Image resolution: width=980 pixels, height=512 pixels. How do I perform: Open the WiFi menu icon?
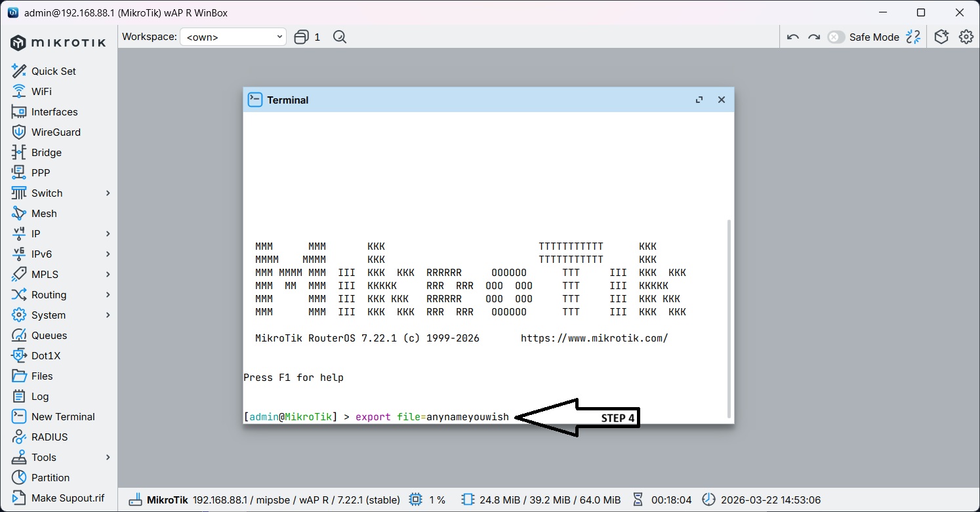point(19,91)
